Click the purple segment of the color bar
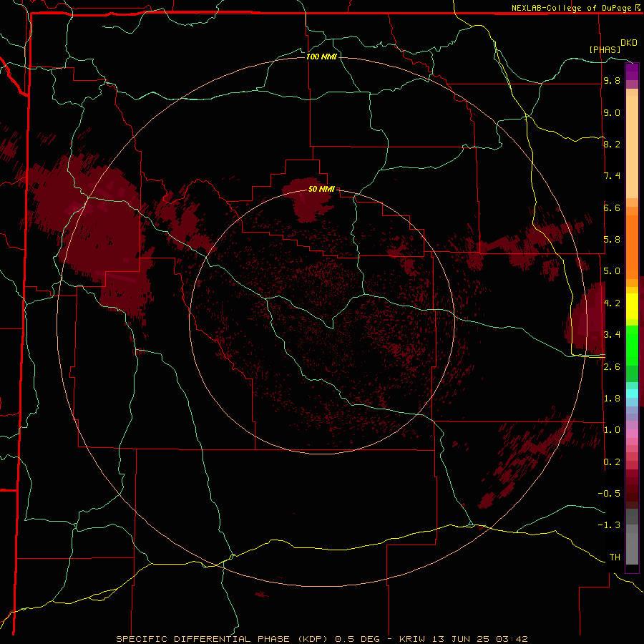 (x=632, y=72)
